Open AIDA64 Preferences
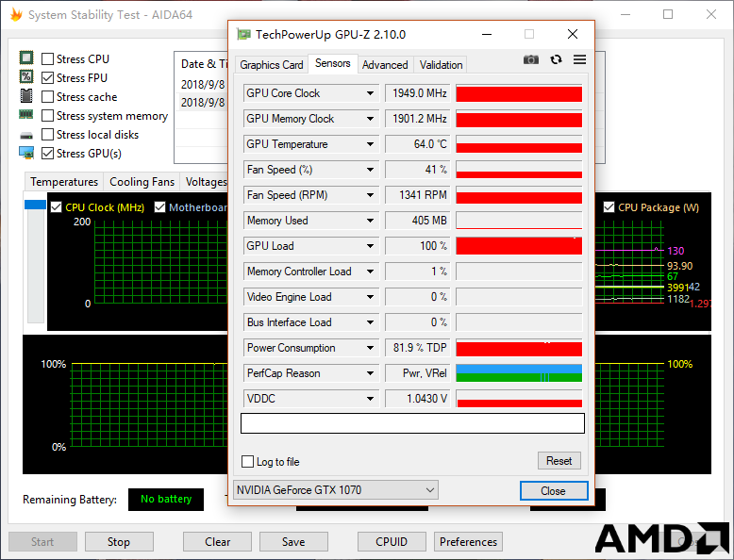734x560 pixels. coord(468,542)
